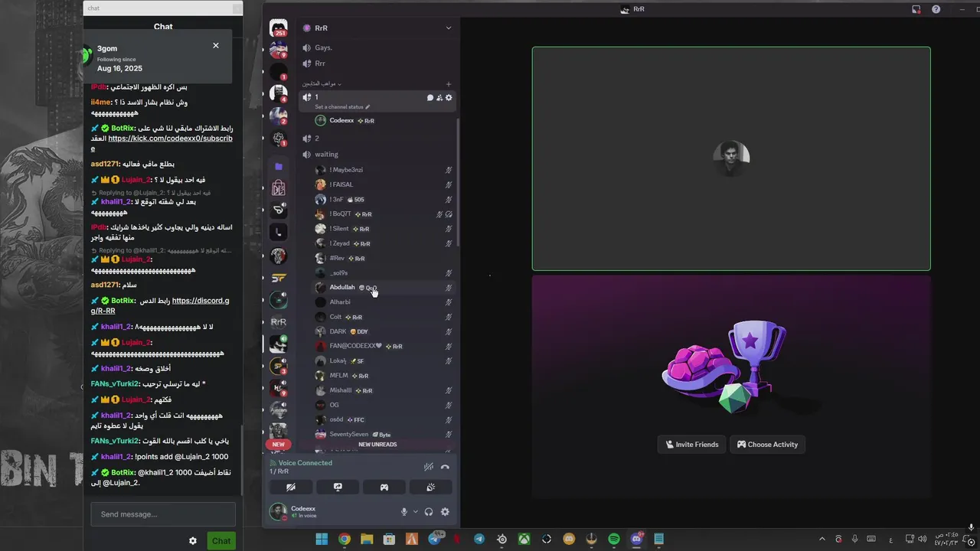980x551 pixels.
Task: Open server icon with badge 4
Action: click(279, 93)
